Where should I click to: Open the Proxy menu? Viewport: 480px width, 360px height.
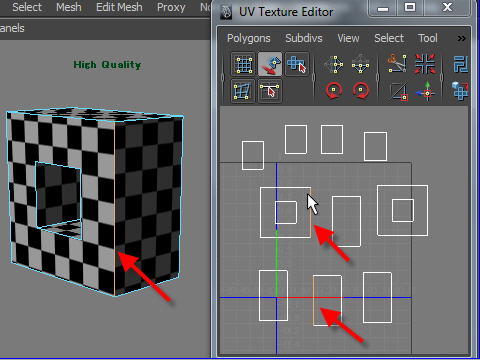[x=171, y=7]
